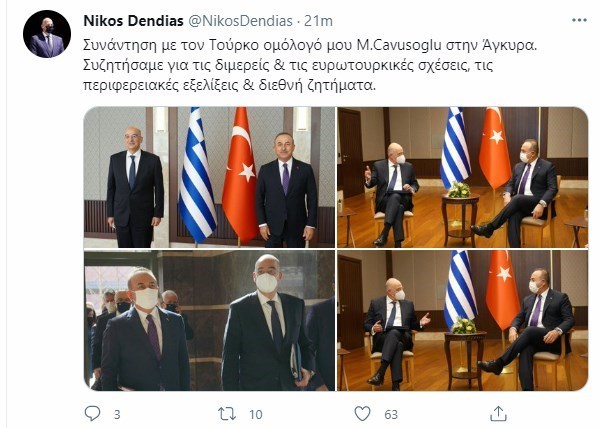600x428 pixels.
Task: Click the share upload icon
Action: tap(498, 413)
